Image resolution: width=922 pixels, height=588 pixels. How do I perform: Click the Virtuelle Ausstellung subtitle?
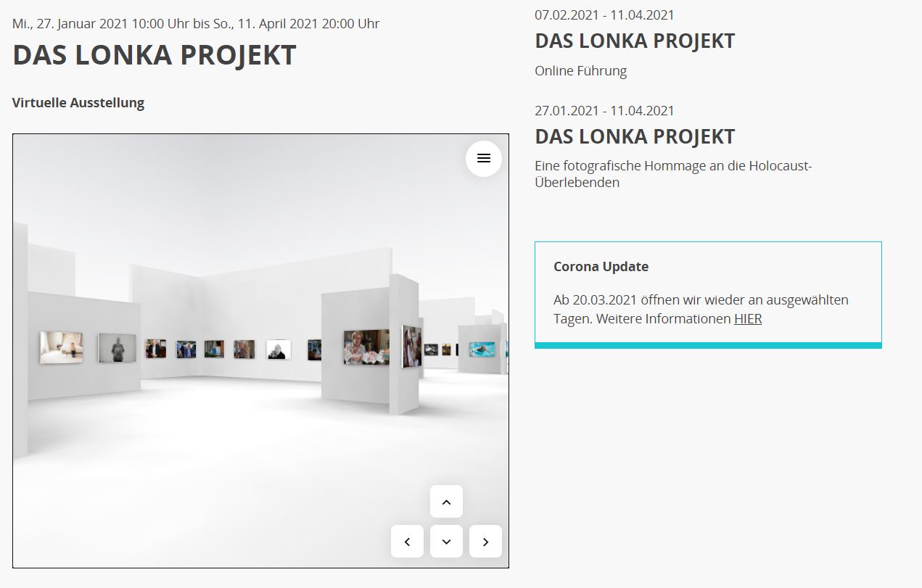click(78, 103)
